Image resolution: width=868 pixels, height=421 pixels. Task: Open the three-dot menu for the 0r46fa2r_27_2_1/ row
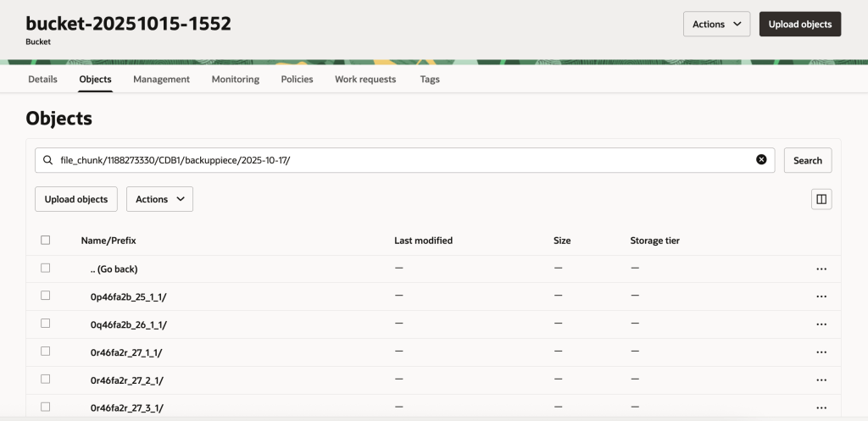[x=821, y=380]
